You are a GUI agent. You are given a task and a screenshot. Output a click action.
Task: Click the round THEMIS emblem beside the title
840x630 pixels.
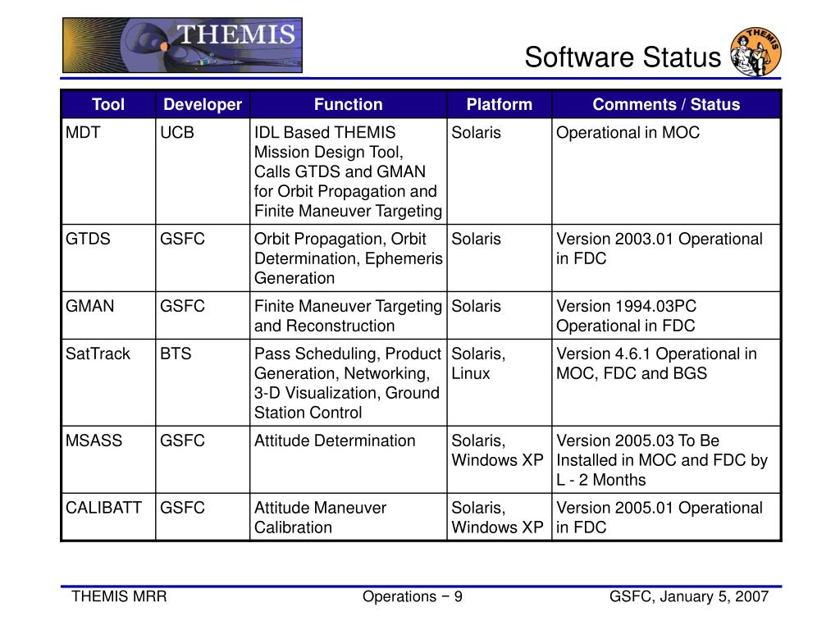(756, 52)
